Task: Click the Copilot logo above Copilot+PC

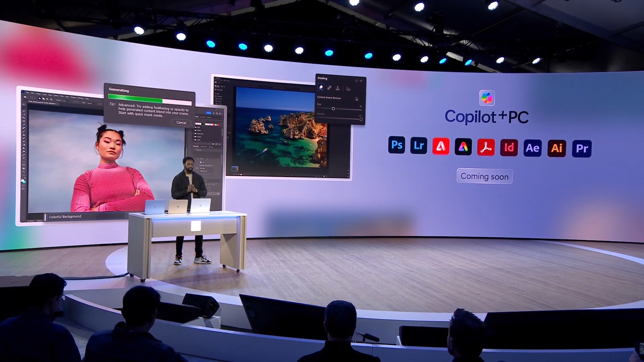Action: pyautogui.click(x=487, y=98)
